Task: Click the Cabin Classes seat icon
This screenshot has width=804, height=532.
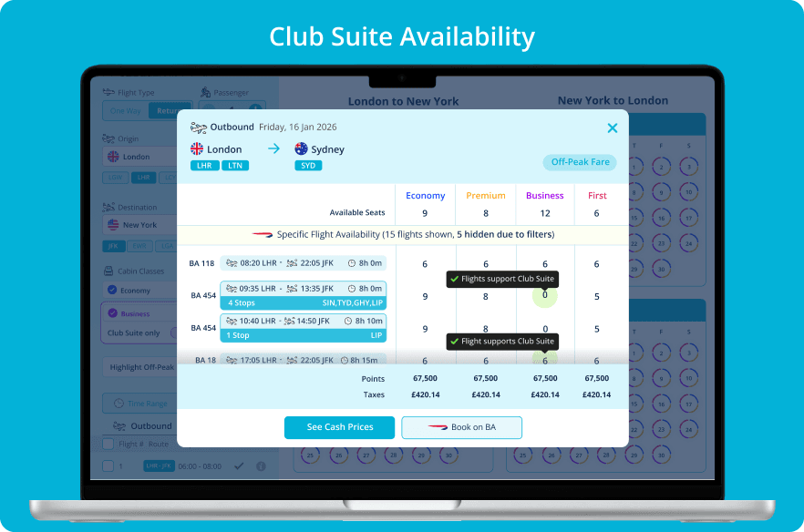Action: pyautogui.click(x=108, y=271)
